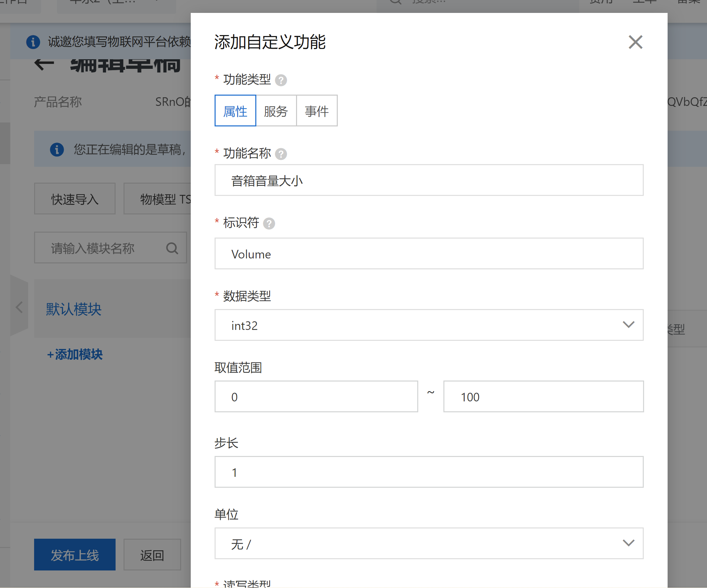Select 服务 function type
707x588 pixels.
click(x=276, y=111)
